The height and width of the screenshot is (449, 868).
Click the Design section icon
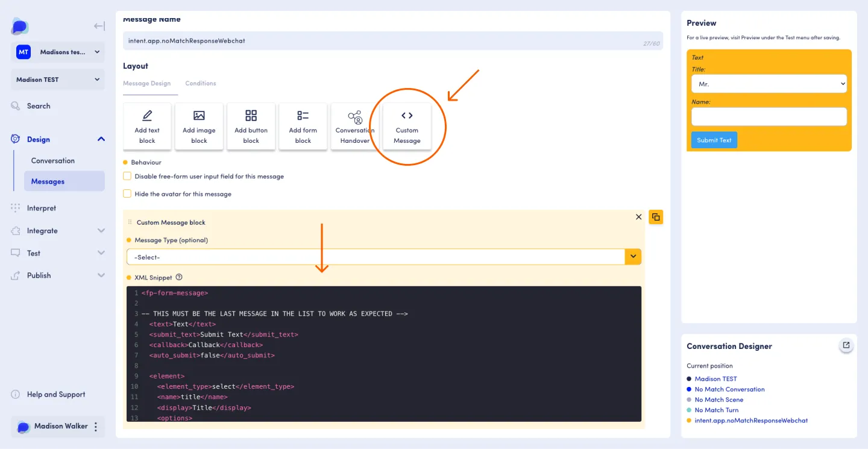tap(16, 139)
